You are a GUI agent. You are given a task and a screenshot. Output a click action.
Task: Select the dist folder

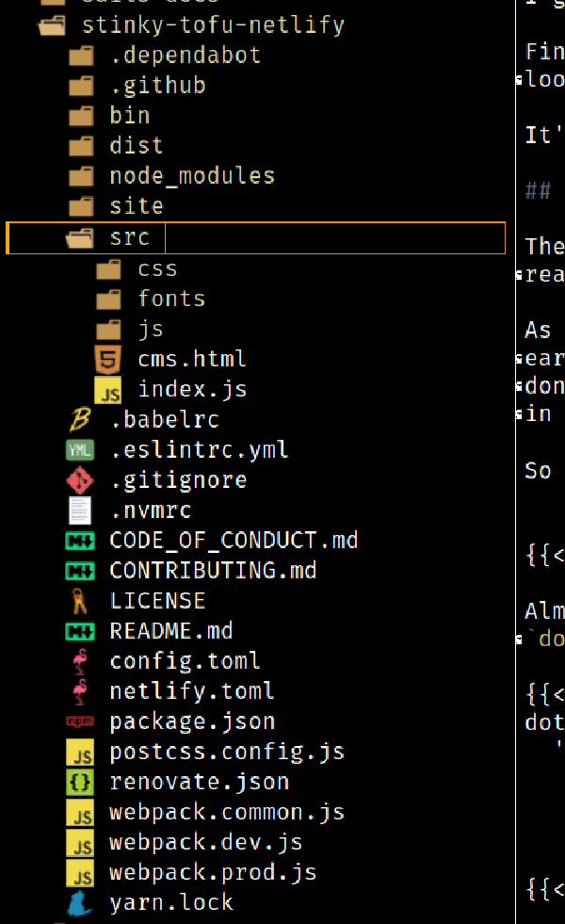(136, 145)
